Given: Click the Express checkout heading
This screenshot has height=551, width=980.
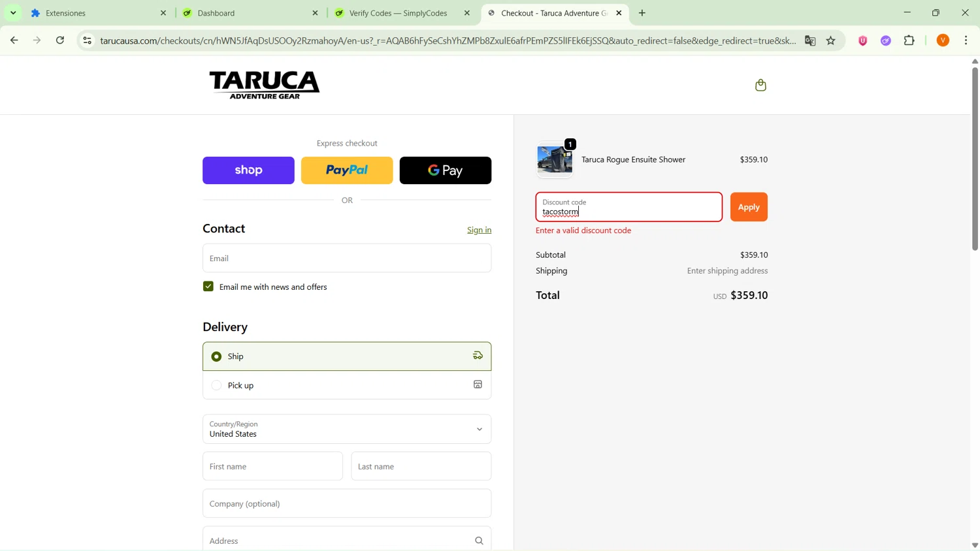Looking at the screenshot, I should click(347, 143).
